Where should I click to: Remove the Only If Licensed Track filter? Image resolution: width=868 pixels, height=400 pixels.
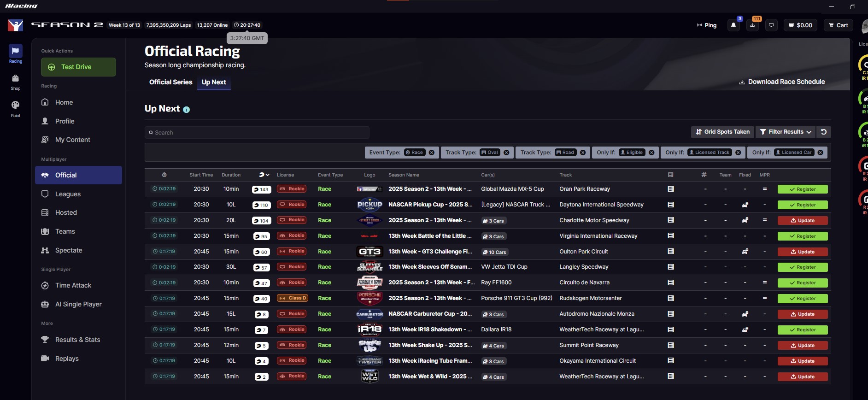tap(738, 153)
